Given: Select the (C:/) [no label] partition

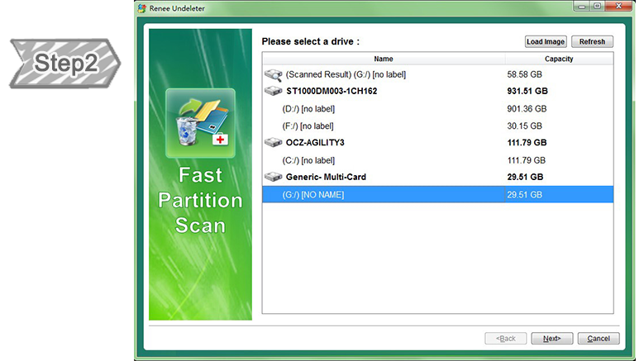Looking at the screenshot, I should (x=308, y=160).
